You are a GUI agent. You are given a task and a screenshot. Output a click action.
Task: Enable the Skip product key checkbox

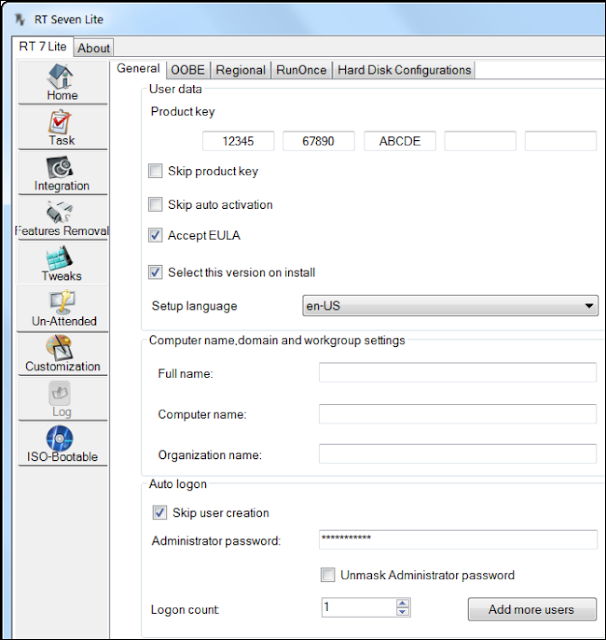155,171
